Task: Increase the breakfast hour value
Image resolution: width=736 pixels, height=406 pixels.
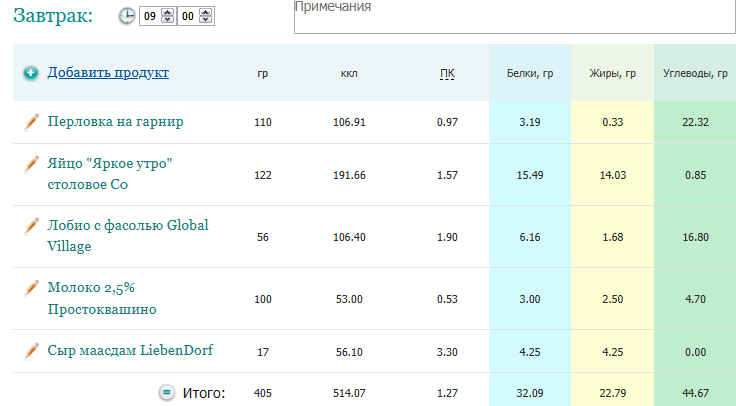Action: tap(168, 13)
